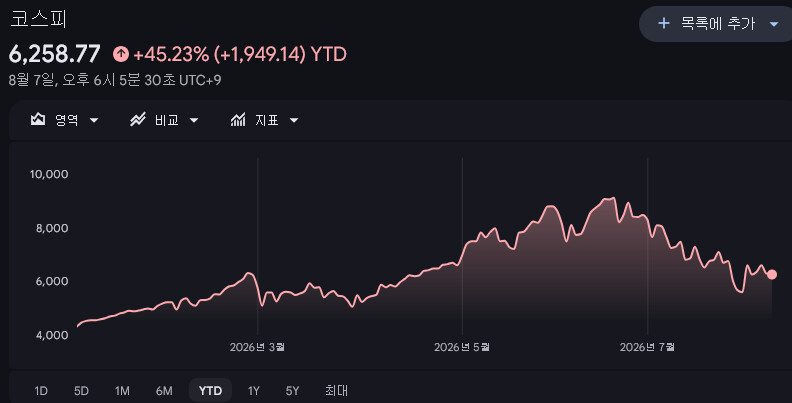Viewport: 792px width, 403px height.
Task: Click the pink up-arrow change icon
Action: click(121, 54)
